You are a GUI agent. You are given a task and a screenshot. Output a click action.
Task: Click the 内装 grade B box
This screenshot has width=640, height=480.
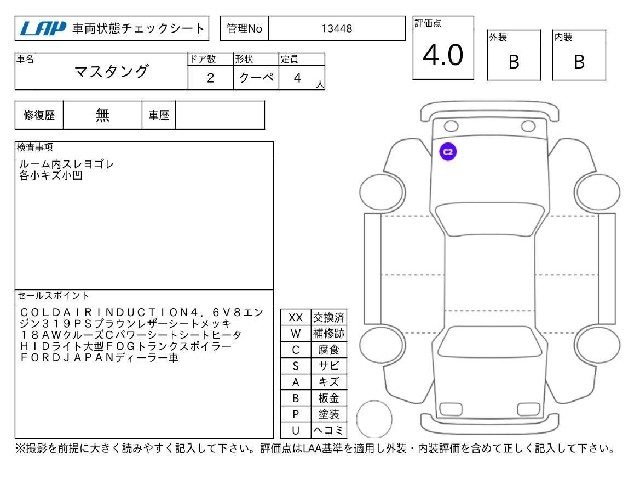click(x=579, y=55)
